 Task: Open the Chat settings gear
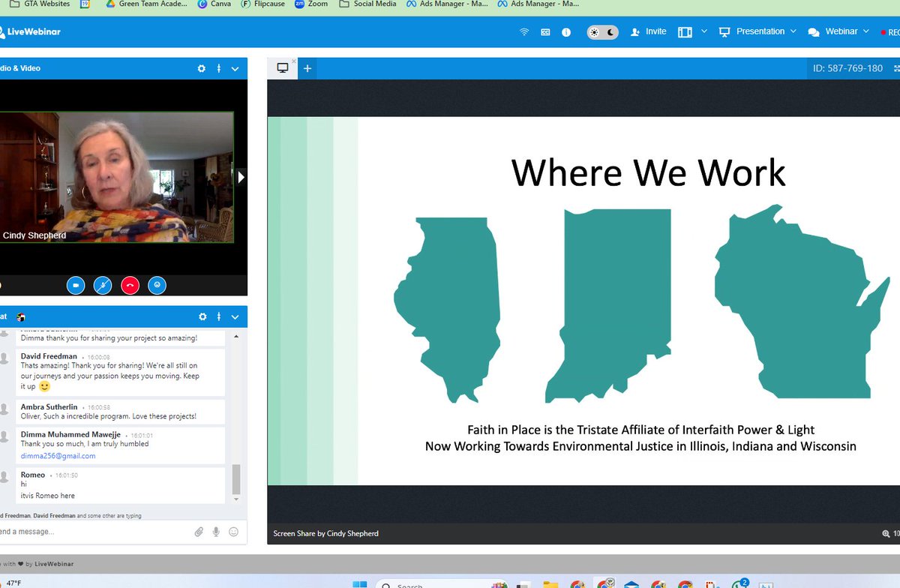coord(201,317)
